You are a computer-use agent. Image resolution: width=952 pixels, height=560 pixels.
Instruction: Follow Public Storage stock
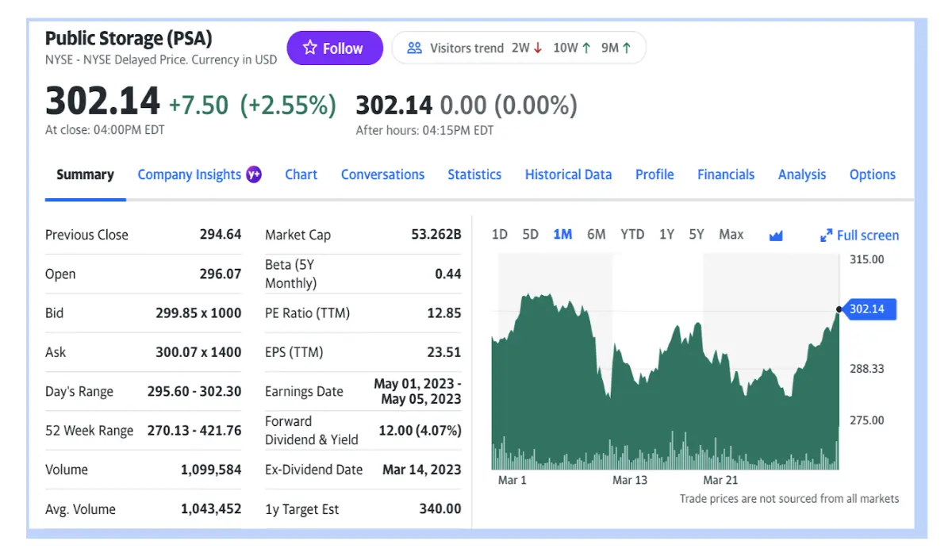(x=335, y=48)
